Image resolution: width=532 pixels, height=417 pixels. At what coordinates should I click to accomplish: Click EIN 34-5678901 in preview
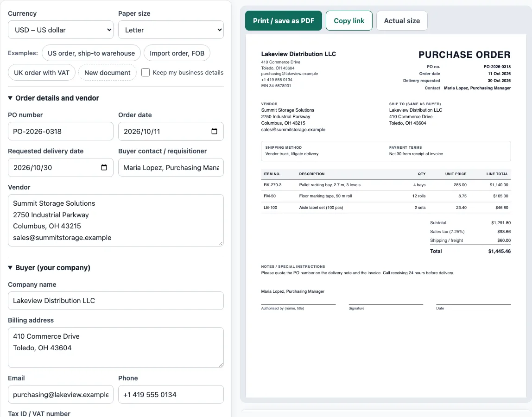pos(276,86)
